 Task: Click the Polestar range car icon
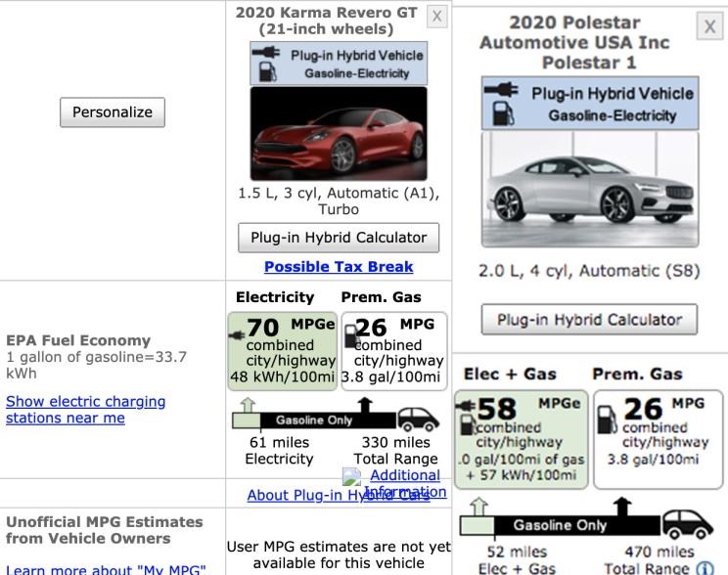pyautogui.click(x=687, y=524)
